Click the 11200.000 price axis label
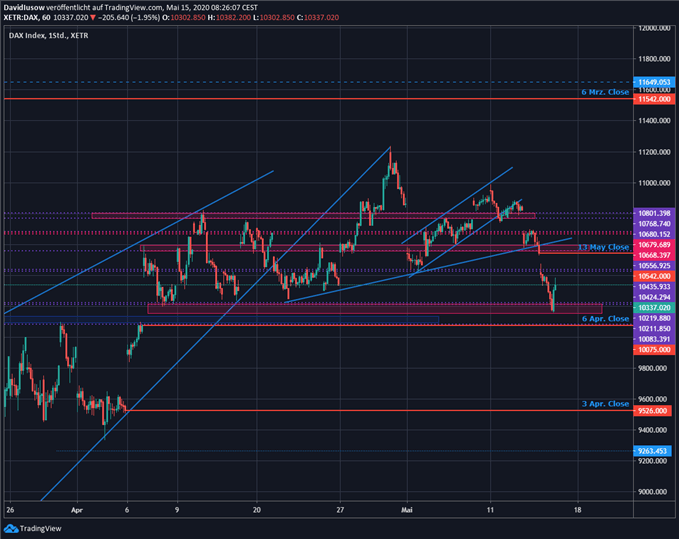 [x=654, y=152]
